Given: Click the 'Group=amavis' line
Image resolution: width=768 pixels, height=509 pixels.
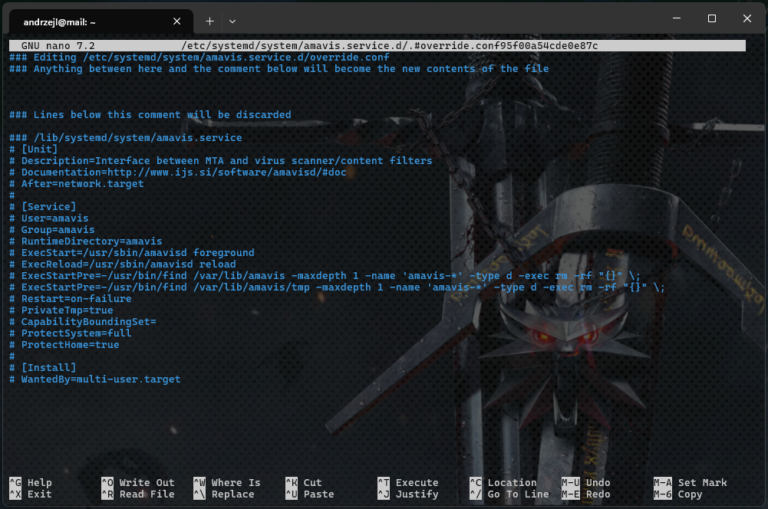Looking at the screenshot, I should (x=52, y=230).
